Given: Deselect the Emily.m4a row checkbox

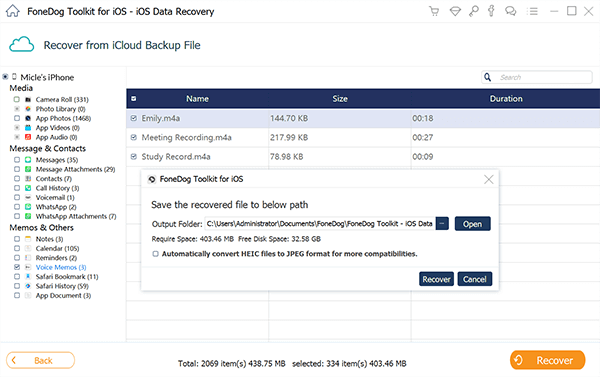Looking at the screenshot, I should [x=134, y=118].
